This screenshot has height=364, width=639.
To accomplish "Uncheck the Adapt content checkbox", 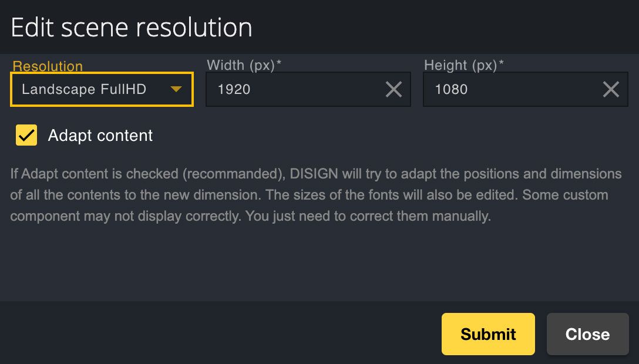I will [x=26, y=136].
